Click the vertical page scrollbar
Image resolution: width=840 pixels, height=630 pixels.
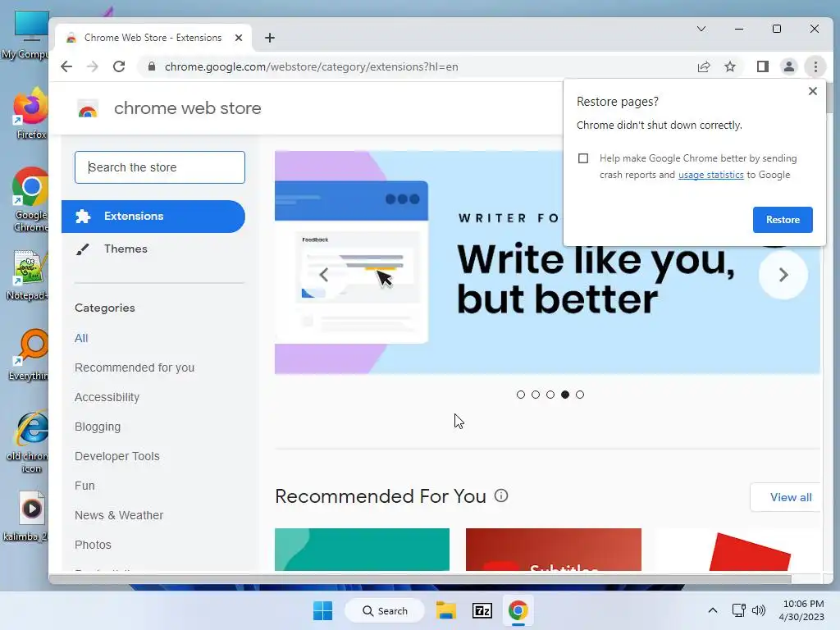[829, 97]
